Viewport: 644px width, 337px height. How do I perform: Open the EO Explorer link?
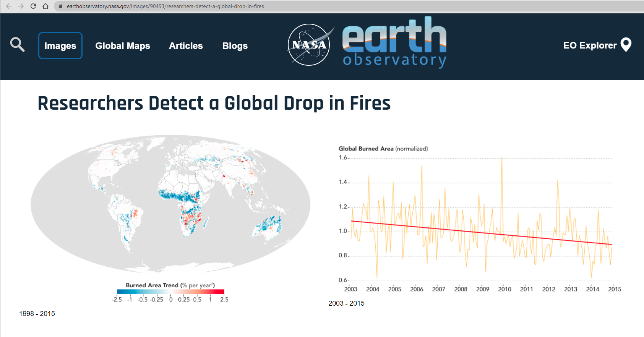(590, 45)
